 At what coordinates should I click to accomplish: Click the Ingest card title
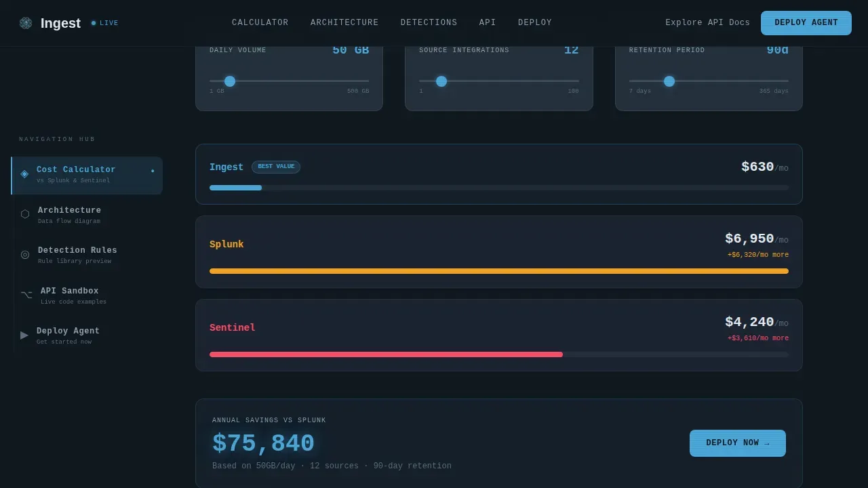point(226,167)
